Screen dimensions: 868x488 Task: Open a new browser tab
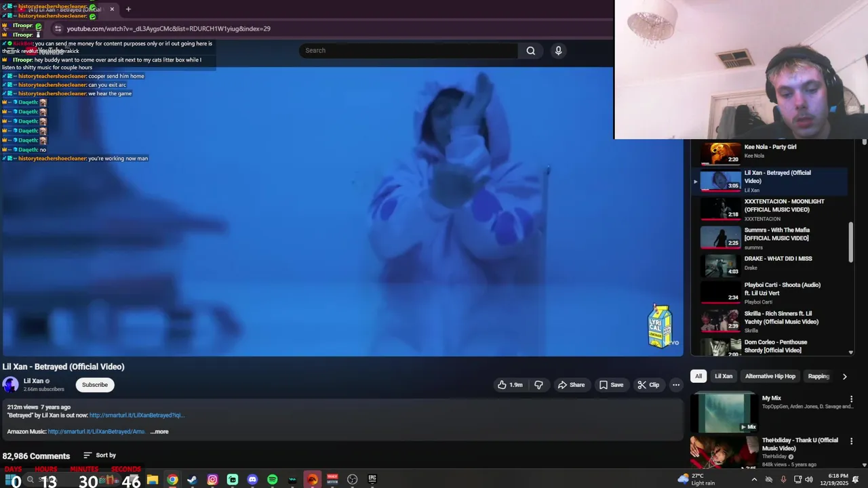pos(128,9)
